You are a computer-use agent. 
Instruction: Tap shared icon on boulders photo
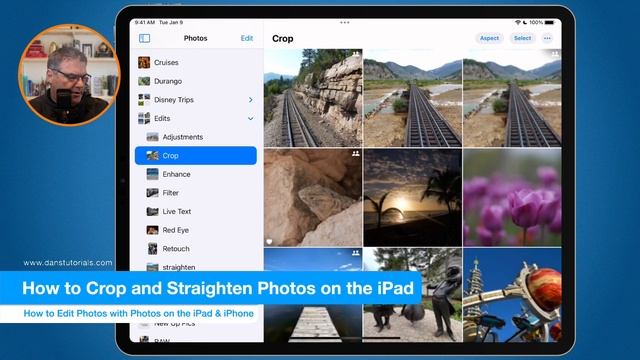point(356,154)
